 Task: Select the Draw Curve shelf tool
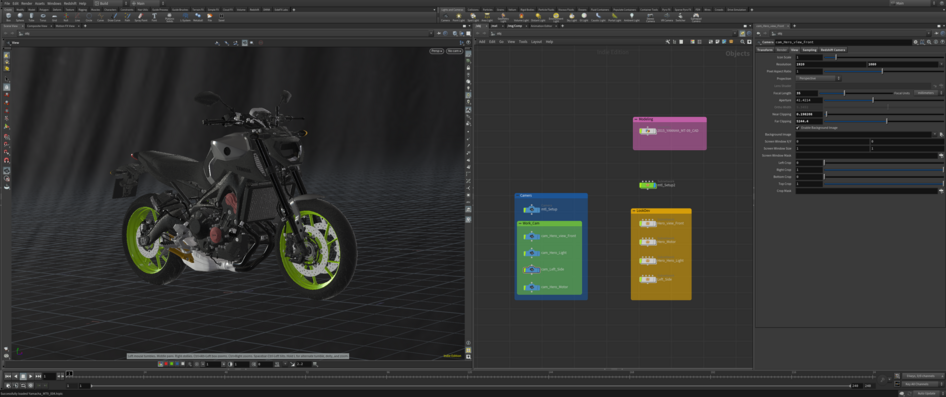114,16
